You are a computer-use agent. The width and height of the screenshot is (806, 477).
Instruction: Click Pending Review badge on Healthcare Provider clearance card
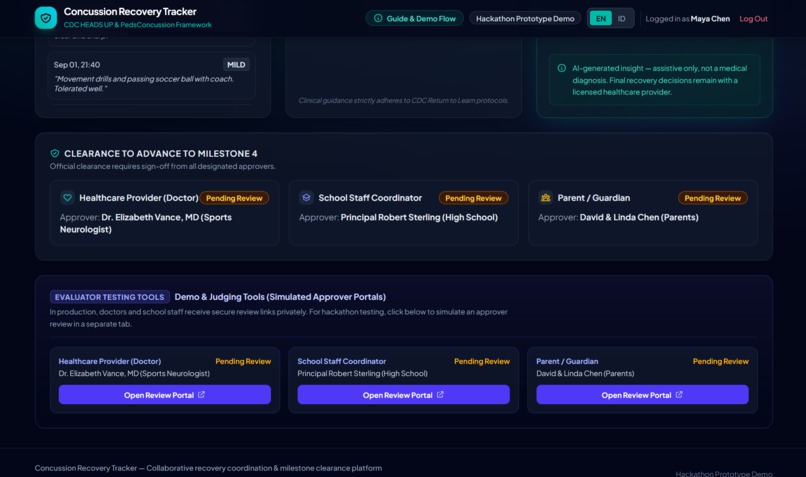(234, 198)
